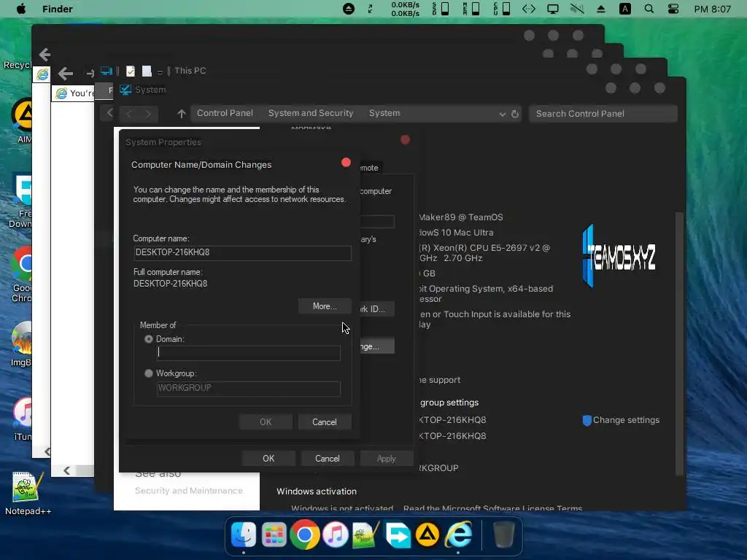
Task: Click the WORKGROUP text field
Action: click(249, 388)
